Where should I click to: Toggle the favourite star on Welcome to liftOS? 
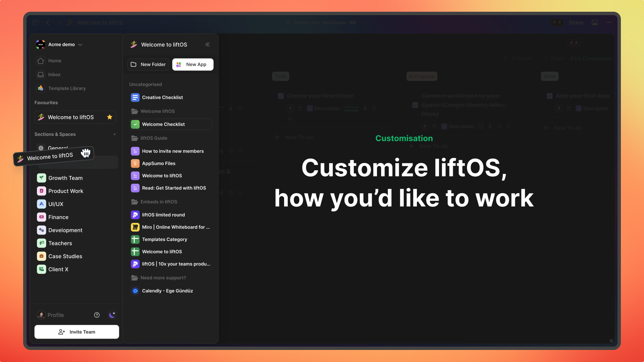point(109,117)
